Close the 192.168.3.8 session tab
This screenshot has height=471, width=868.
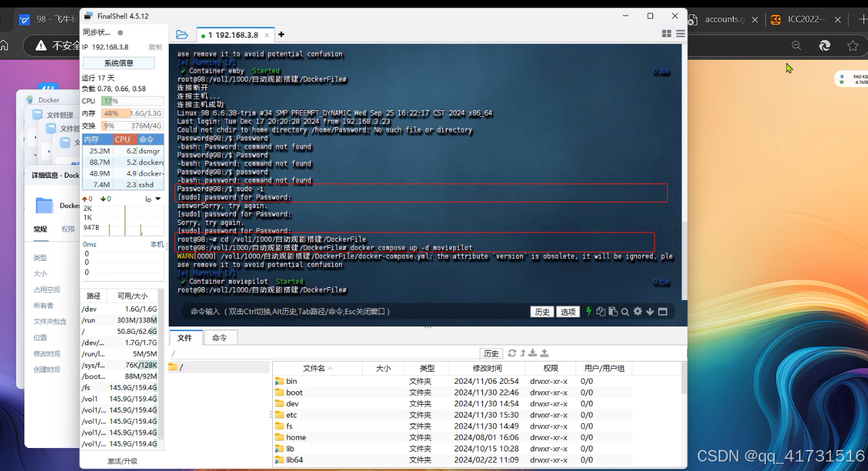pyautogui.click(x=267, y=35)
